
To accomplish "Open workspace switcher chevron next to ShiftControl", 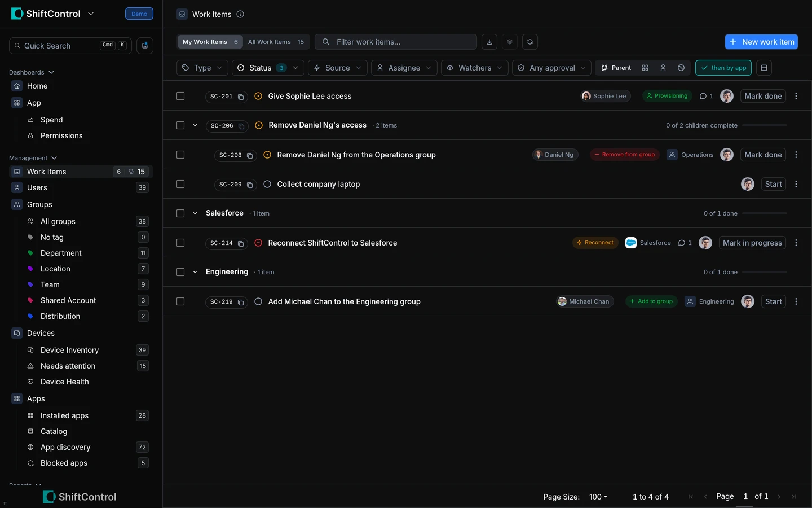I will [x=91, y=14].
